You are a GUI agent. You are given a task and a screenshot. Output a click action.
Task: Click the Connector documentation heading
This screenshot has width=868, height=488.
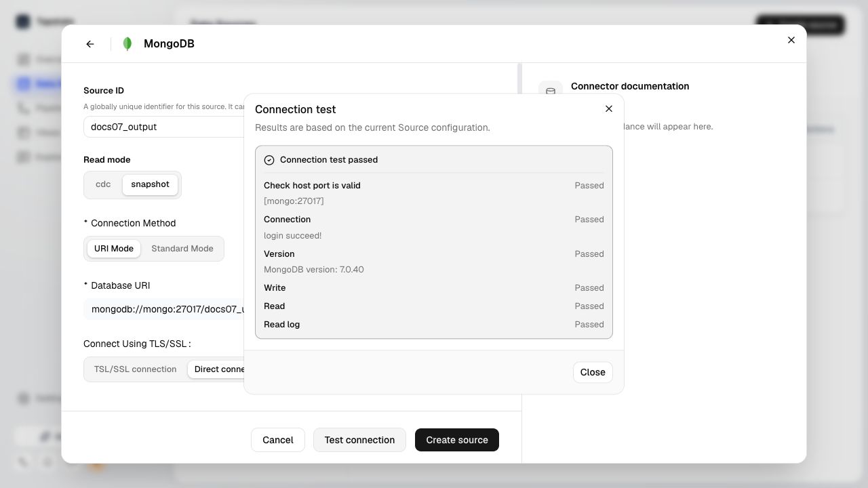pos(630,86)
